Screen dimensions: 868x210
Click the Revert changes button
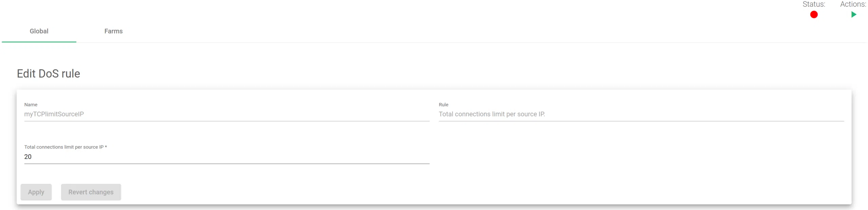91,192
